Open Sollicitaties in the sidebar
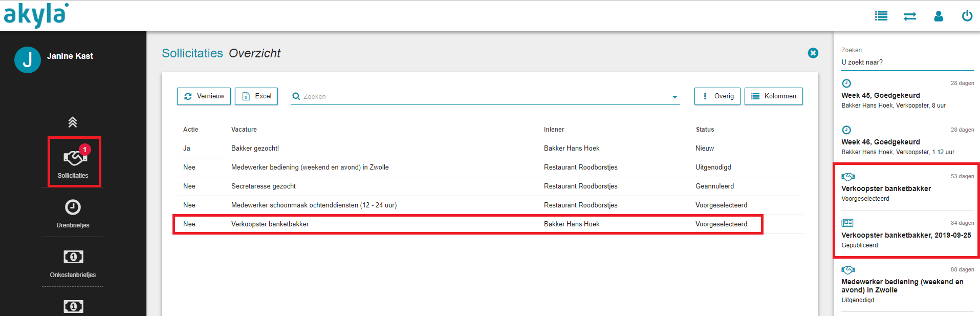 pos(73,162)
